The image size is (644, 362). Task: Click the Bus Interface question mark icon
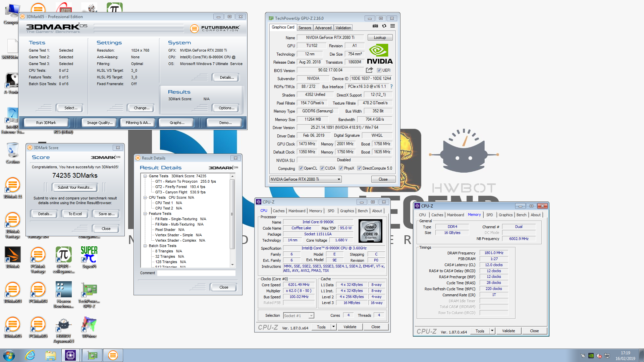[391, 86]
